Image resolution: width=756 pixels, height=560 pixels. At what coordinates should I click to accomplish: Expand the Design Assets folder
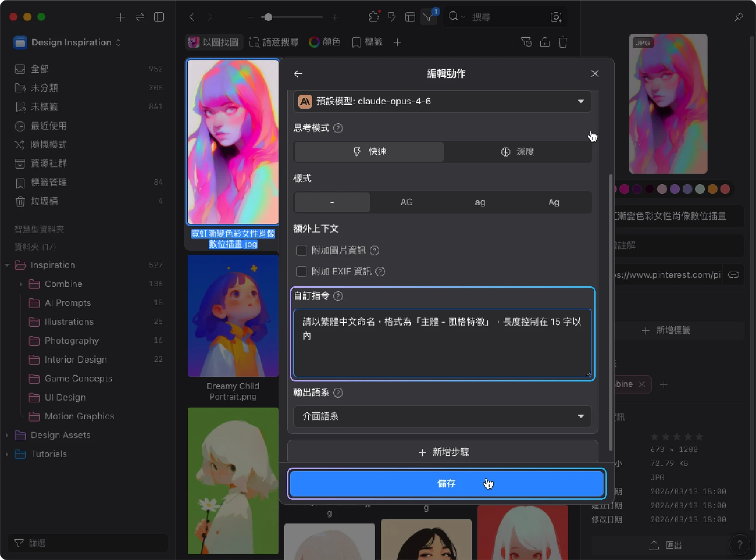coord(7,435)
